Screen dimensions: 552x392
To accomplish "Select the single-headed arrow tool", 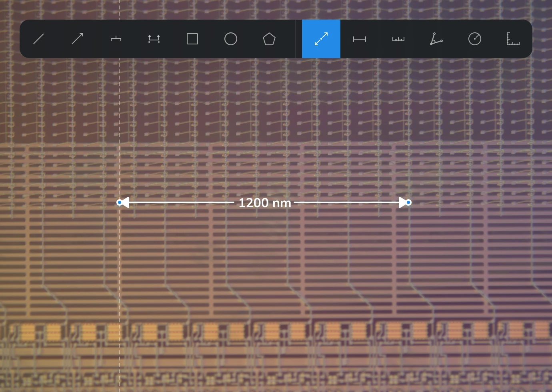I will (x=77, y=39).
